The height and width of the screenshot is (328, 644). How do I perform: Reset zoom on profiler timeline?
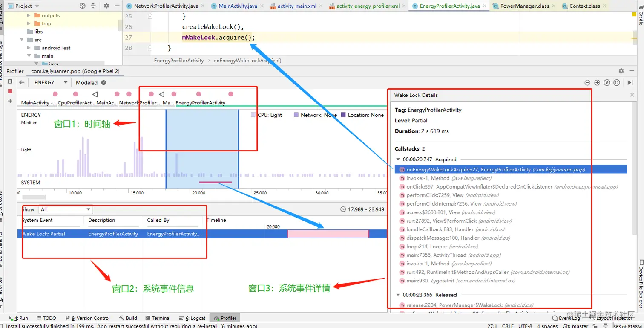[x=607, y=83]
